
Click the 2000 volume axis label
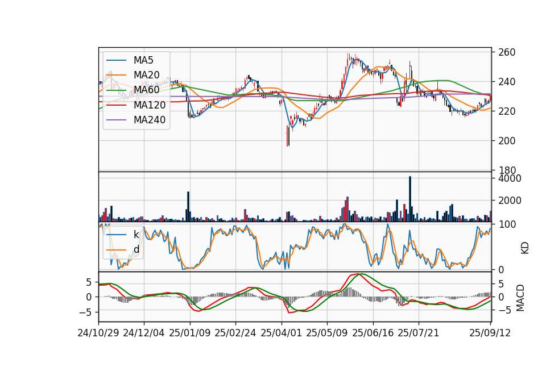coord(510,201)
